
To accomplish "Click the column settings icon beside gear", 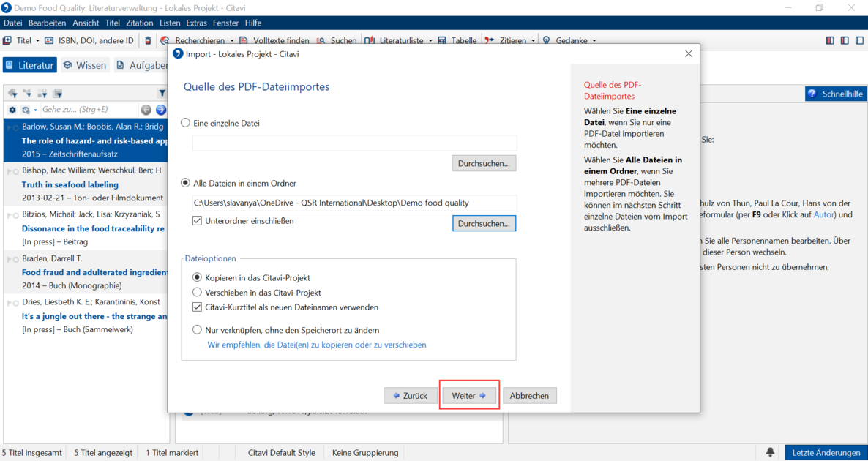I will [x=26, y=110].
